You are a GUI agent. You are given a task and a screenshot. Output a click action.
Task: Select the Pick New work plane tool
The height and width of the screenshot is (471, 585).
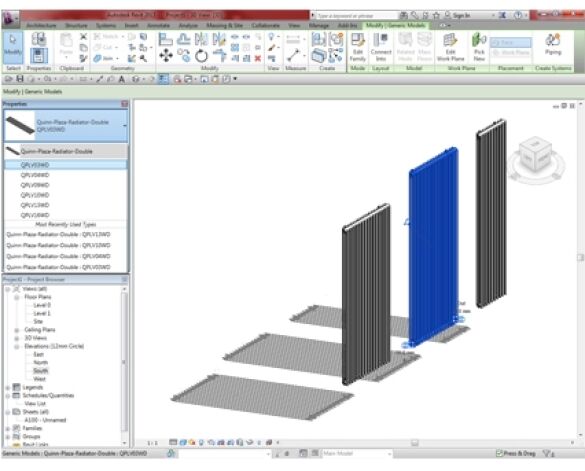tap(479, 47)
